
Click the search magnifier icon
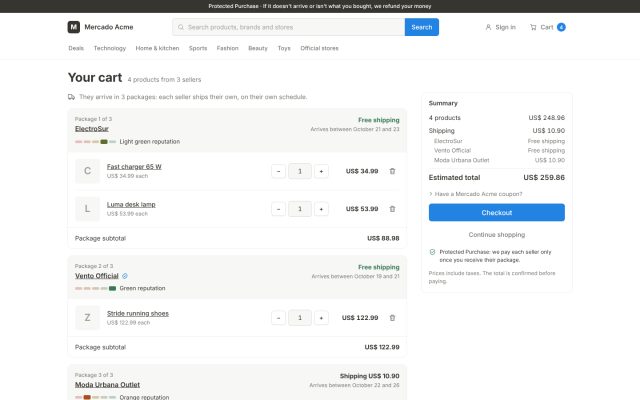tap(181, 27)
